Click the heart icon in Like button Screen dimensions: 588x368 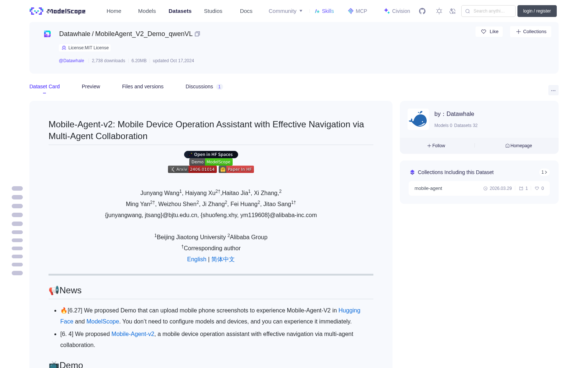(x=484, y=32)
